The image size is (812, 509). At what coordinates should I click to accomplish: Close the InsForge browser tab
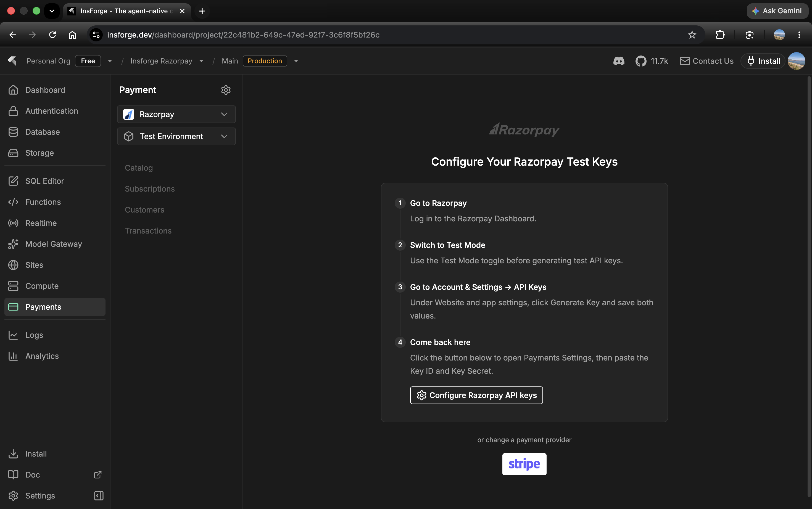coord(182,11)
